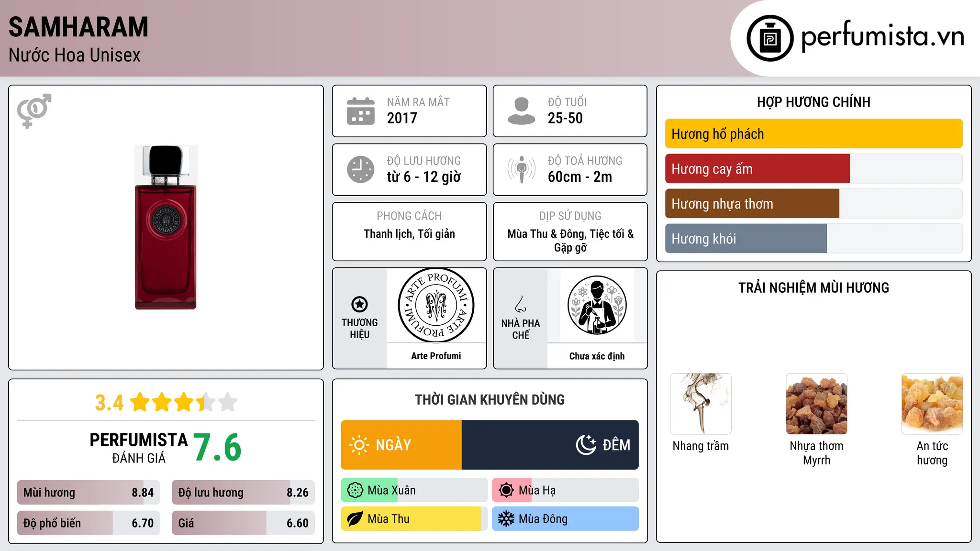Click the perfumista.vn bottle logo icon
Viewport: 980px width, 551px height.
point(770,38)
